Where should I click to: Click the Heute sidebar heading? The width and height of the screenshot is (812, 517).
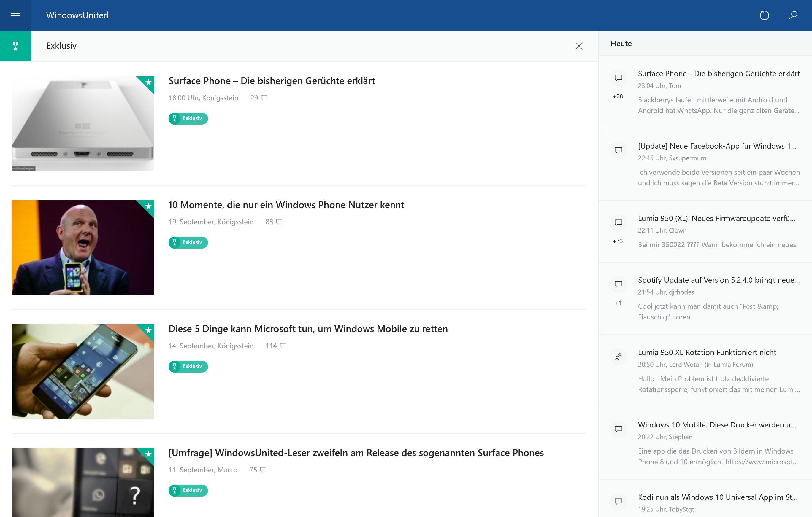[621, 44]
